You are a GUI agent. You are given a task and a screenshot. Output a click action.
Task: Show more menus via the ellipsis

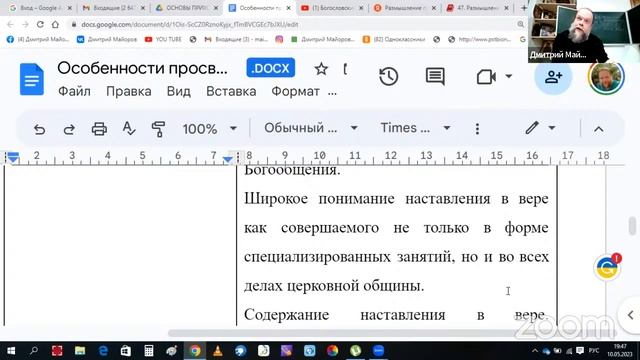point(332,93)
